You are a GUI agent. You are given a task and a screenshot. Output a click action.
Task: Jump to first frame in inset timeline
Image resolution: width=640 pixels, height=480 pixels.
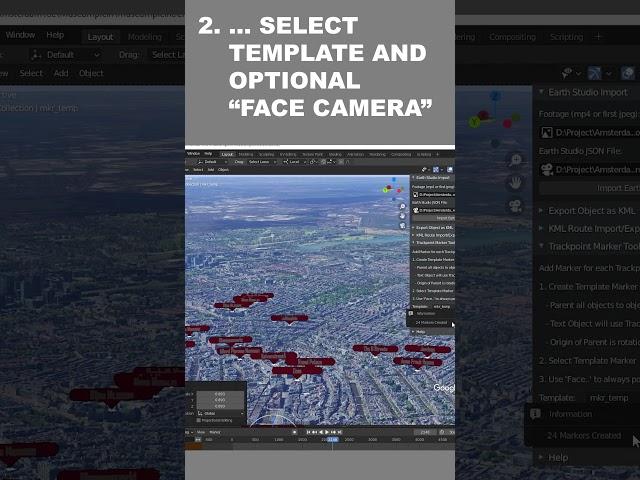click(308, 432)
